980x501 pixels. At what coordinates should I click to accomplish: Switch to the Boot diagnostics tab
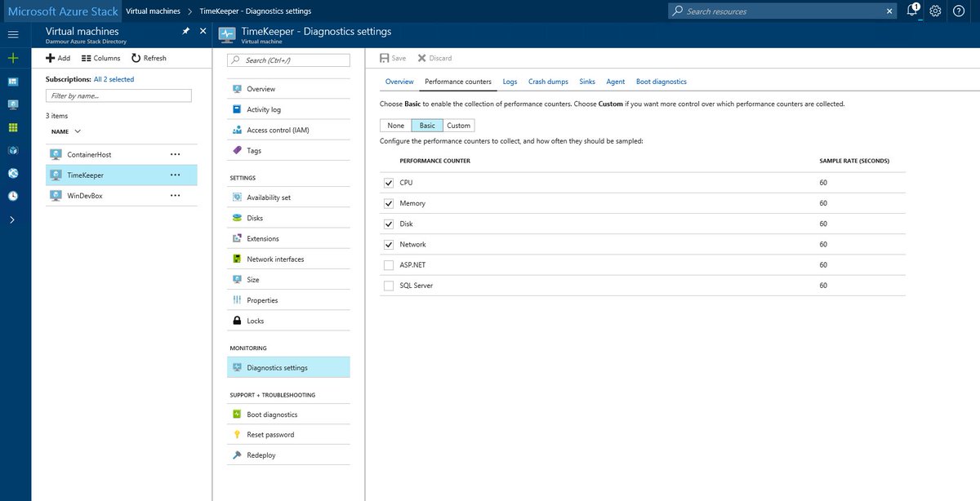tap(661, 82)
